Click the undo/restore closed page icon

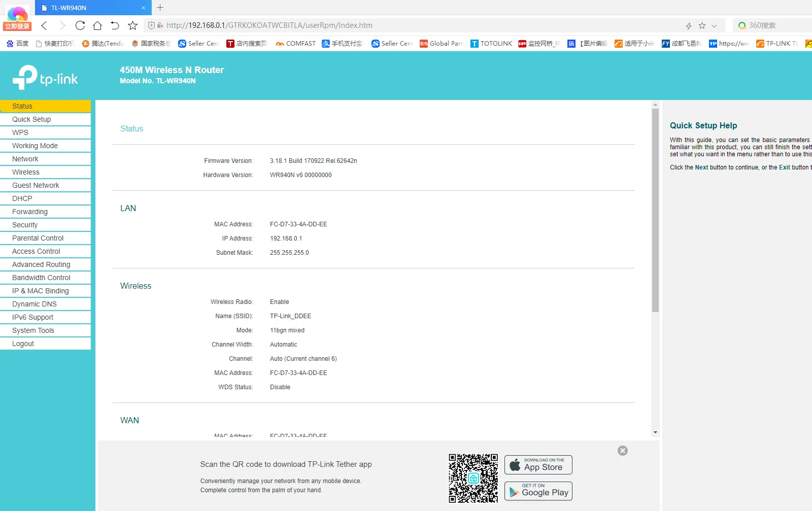pyautogui.click(x=115, y=25)
